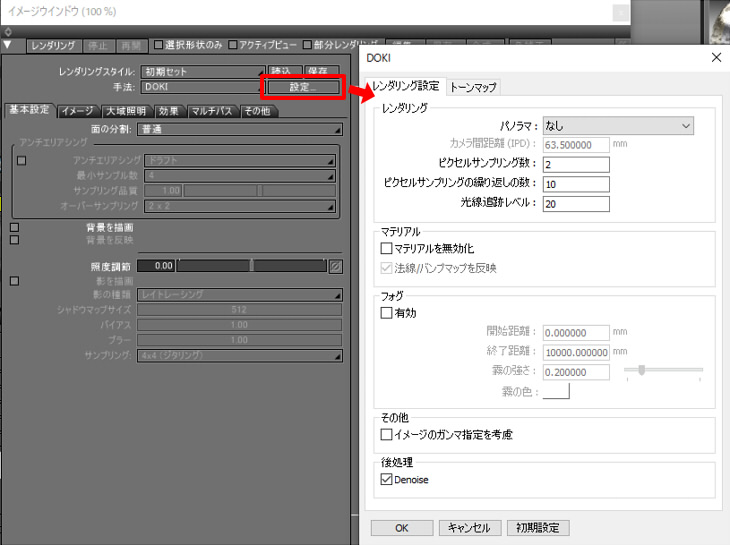Image resolution: width=730 pixels, height=545 pixels.
Task: Click the カメラ間距離 (IPD) field
Action: (x=576, y=145)
